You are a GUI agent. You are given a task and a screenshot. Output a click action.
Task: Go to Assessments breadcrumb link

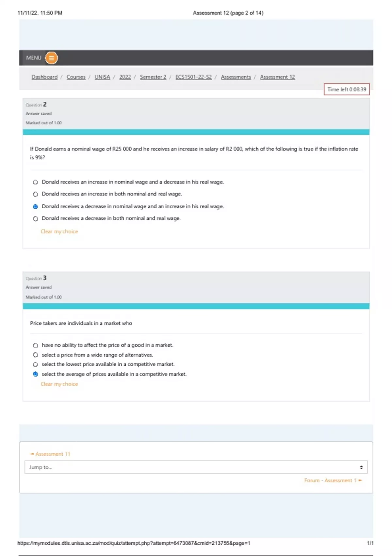(x=236, y=77)
